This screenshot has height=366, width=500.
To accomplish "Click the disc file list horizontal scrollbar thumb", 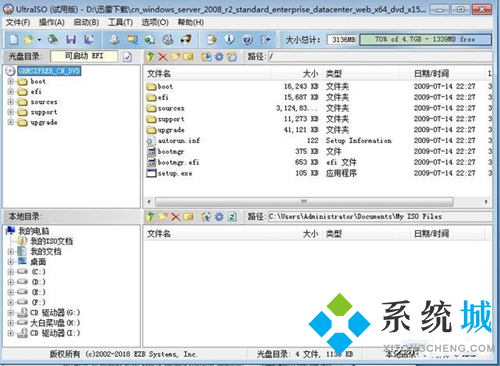I will [x=304, y=202].
